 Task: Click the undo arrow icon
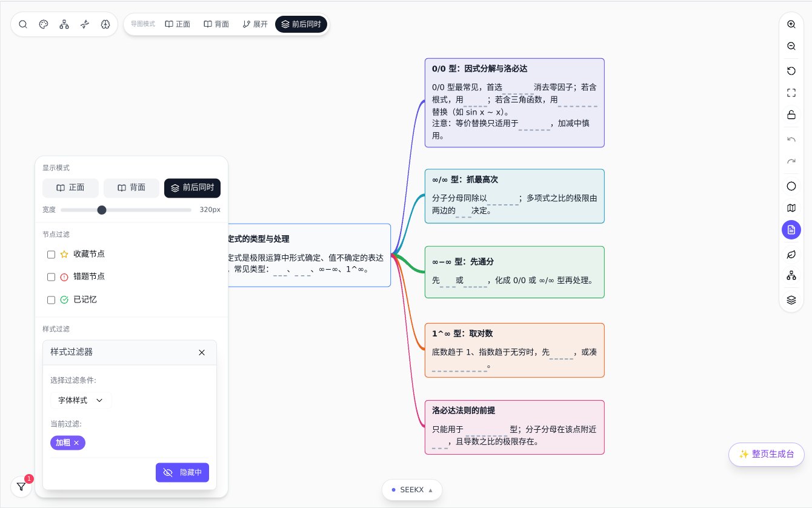point(791,139)
